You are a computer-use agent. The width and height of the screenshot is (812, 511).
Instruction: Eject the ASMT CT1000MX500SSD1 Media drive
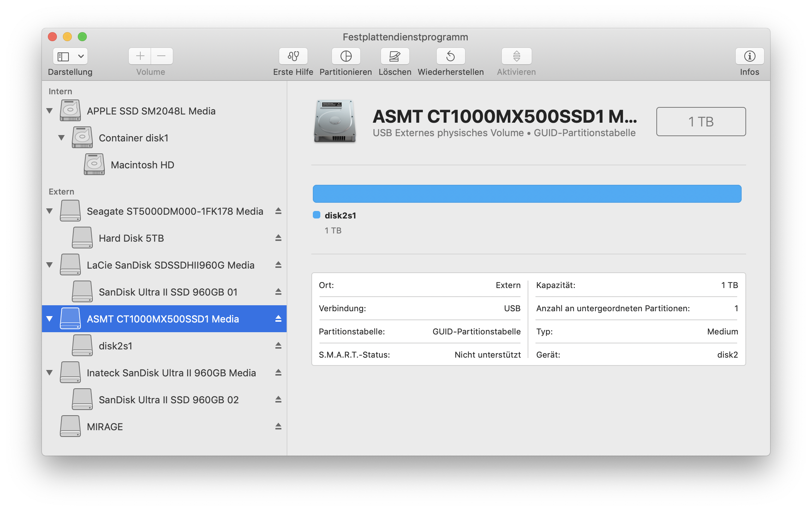point(278,319)
